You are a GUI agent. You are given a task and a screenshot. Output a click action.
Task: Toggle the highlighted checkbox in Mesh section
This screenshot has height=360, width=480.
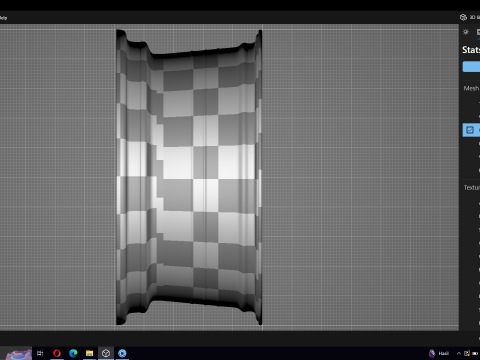pos(470,130)
